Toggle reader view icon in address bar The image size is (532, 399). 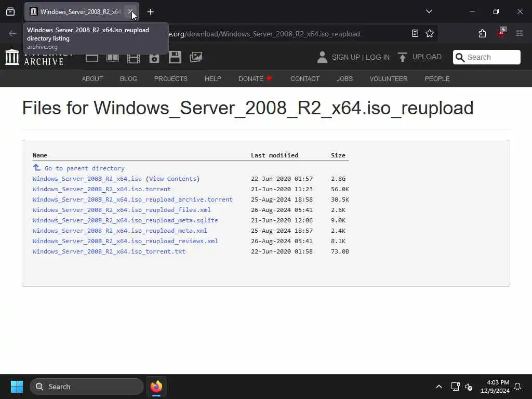click(x=415, y=33)
